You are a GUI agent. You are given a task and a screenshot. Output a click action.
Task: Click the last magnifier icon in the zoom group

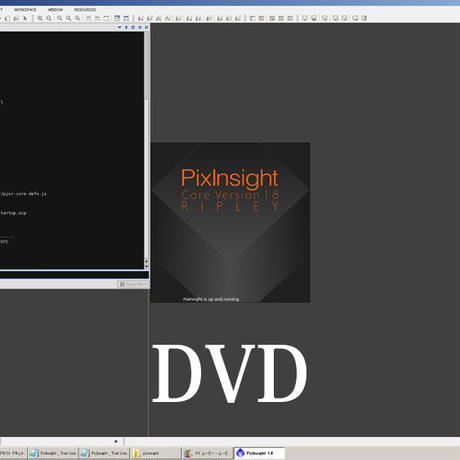point(78,18)
